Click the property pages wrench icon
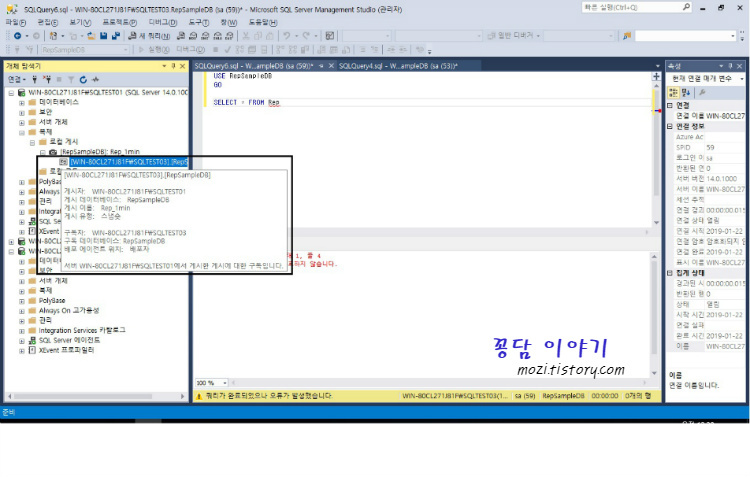750x477 pixels. pyautogui.click(x=702, y=92)
